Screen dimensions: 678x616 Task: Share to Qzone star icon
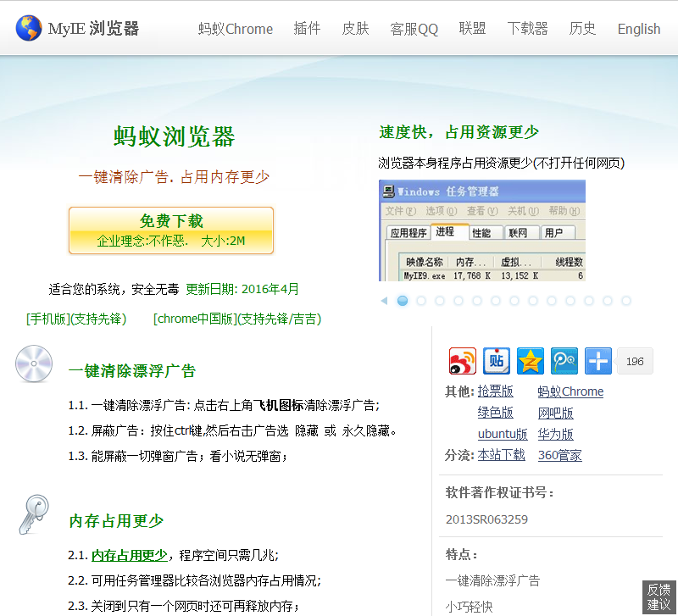(531, 360)
